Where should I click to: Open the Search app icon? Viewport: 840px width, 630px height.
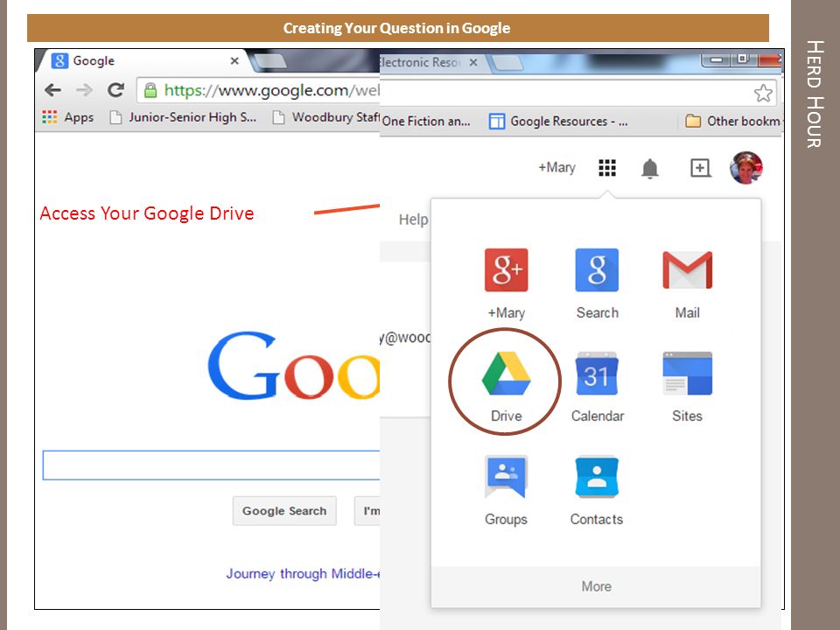click(597, 270)
